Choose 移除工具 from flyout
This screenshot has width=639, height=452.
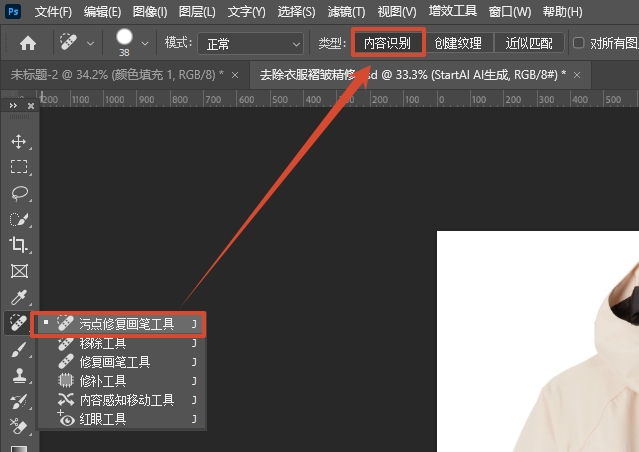pos(122,344)
